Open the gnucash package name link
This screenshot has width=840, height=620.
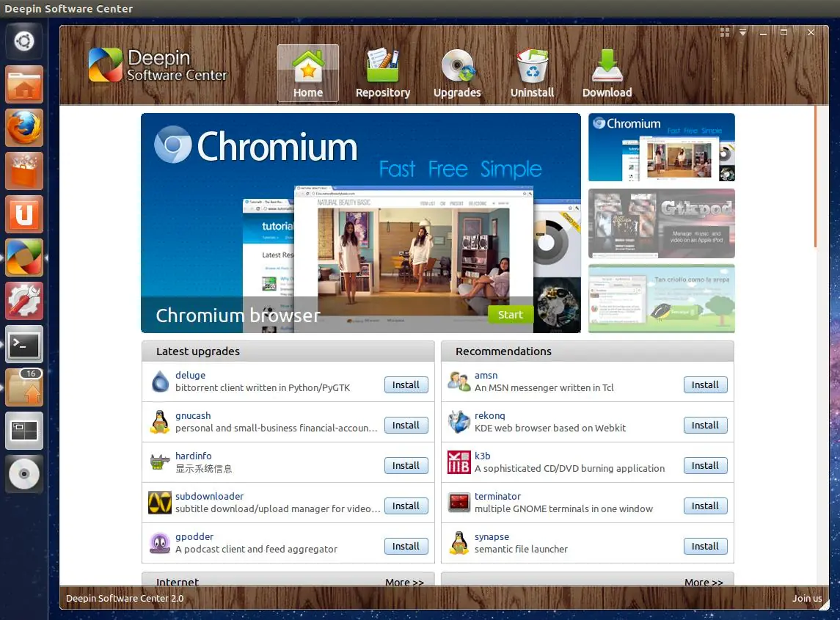click(193, 415)
